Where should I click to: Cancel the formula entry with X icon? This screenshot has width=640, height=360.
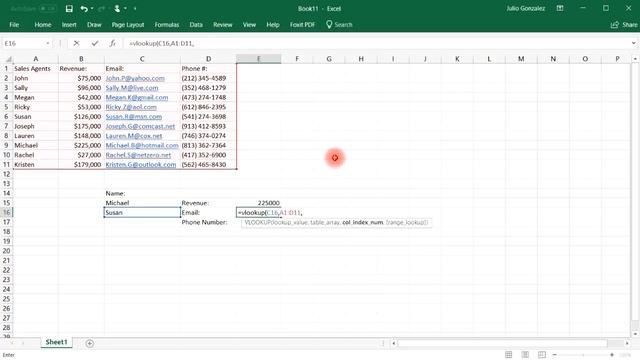click(76, 43)
